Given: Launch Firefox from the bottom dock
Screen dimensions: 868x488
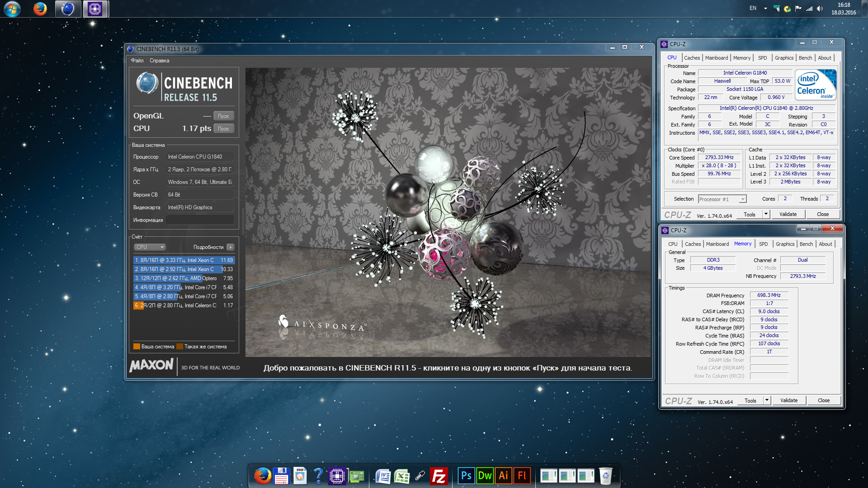Looking at the screenshot, I should pos(263,476).
